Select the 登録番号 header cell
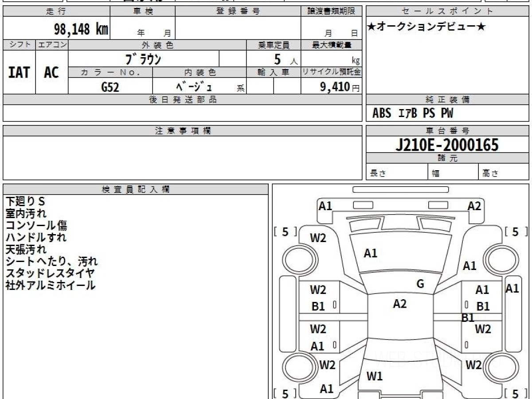The width and height of the screenshot is (532, 399). 238,12
